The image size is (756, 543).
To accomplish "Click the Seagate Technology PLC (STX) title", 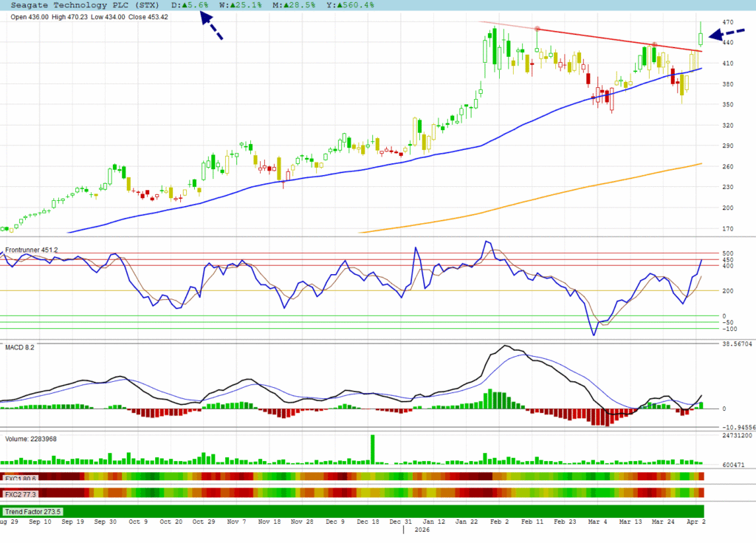I will pos(85,4).
